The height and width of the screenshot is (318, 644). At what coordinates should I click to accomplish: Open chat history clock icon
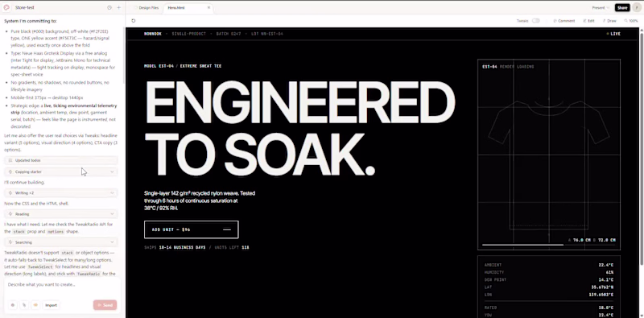click(109, 7)
